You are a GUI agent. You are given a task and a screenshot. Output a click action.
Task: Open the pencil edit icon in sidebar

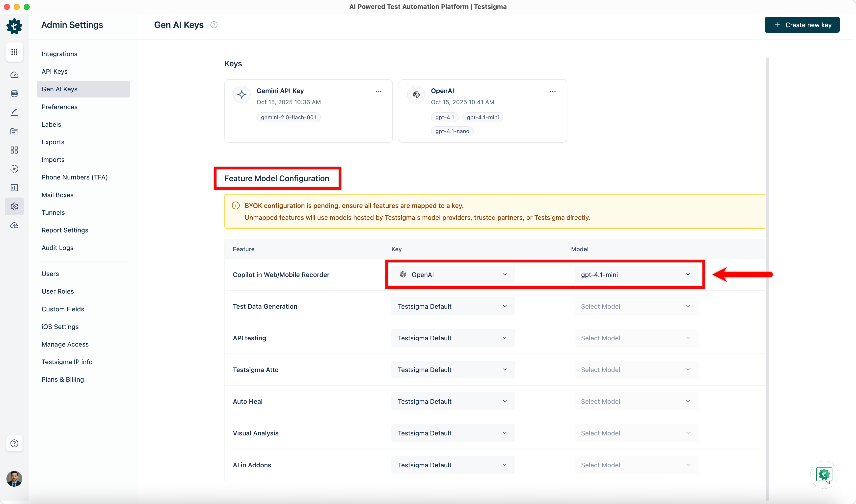(x=14, y=112)
